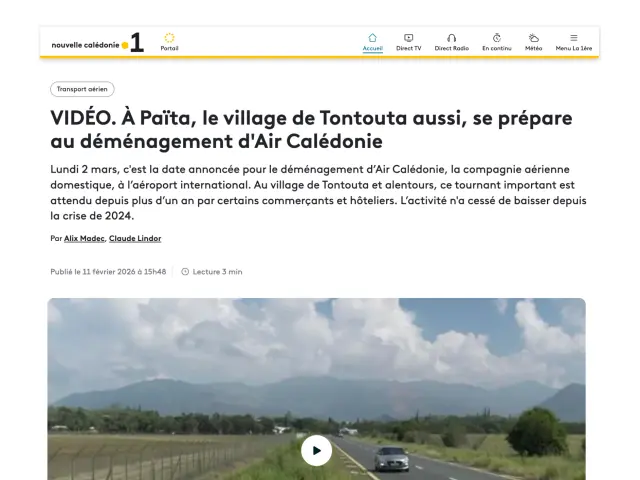640x480 pixels.
Task: Open the nouvelle calédonie la 1ère logo
Action: (x=98, y=43)
